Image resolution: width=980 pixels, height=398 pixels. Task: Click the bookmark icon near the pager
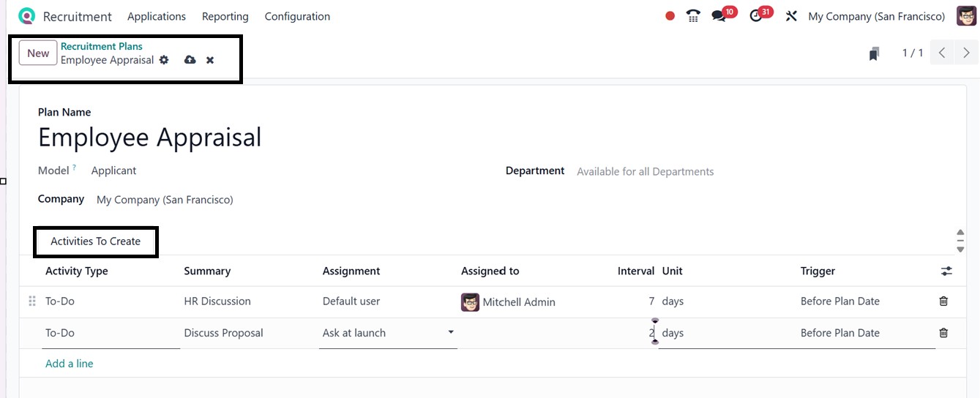(874, 53)
